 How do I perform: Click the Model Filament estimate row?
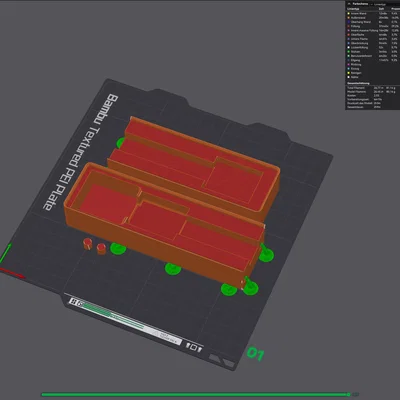coord(372,92)
